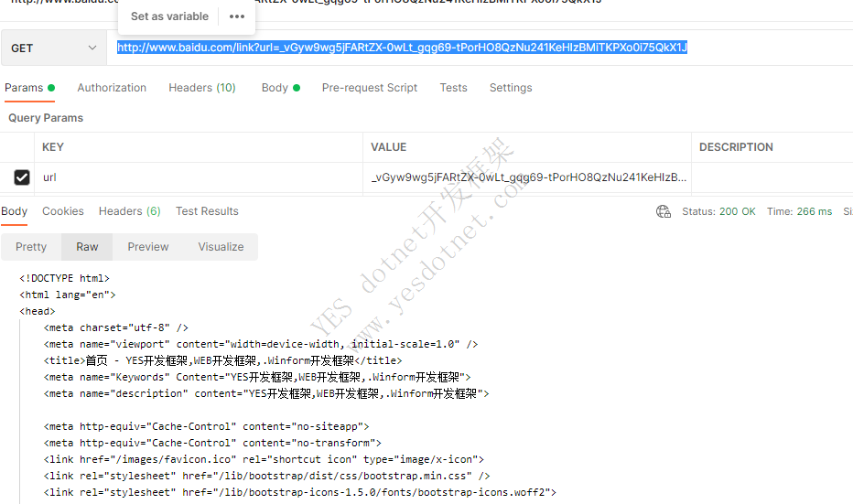Select the Raw response view
The height and width of the screenshot is (504, 853).
[x=87, y=247]
